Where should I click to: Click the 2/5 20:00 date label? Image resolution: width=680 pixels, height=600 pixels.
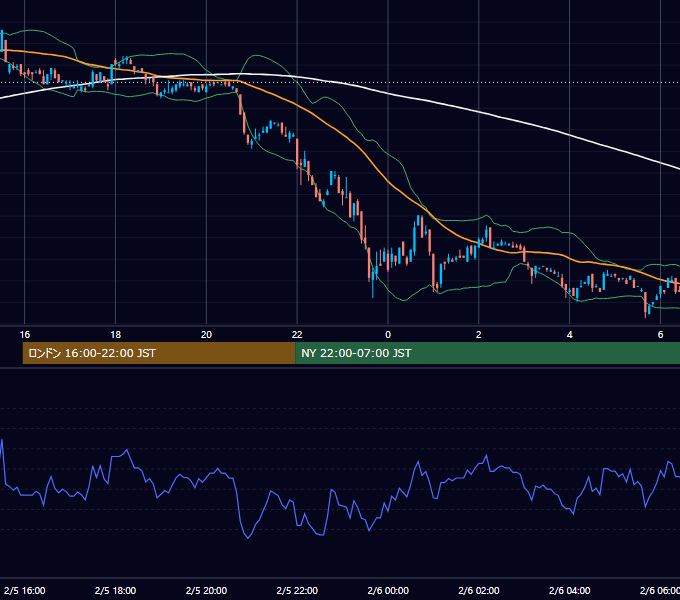pyautogui.click(x=206, y=590)
